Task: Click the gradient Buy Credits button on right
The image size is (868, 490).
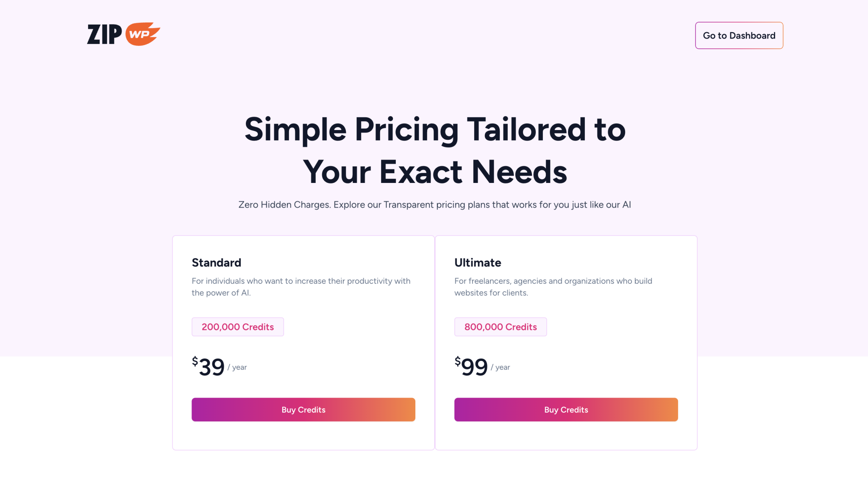Action: (566, 410)
